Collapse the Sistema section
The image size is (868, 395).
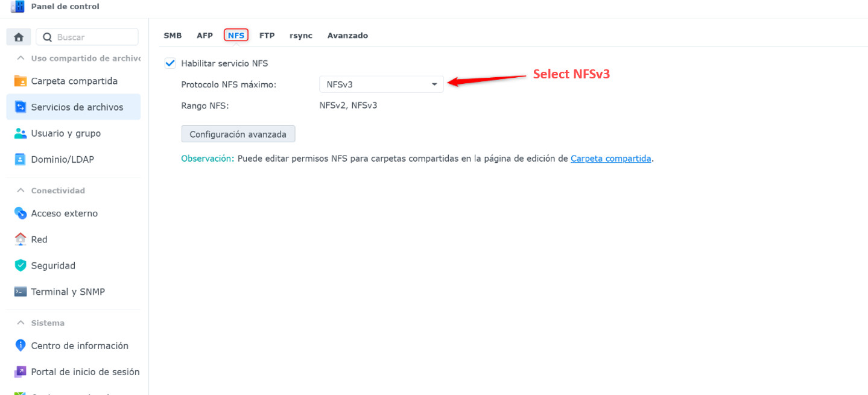[21, 323]
